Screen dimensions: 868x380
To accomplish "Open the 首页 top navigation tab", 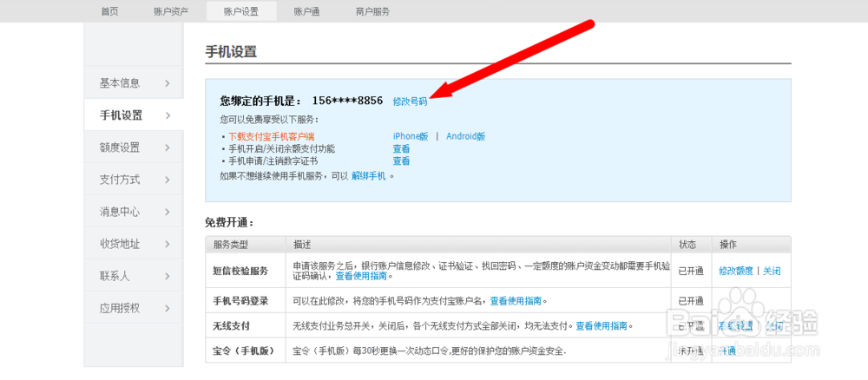I will 109,11.
